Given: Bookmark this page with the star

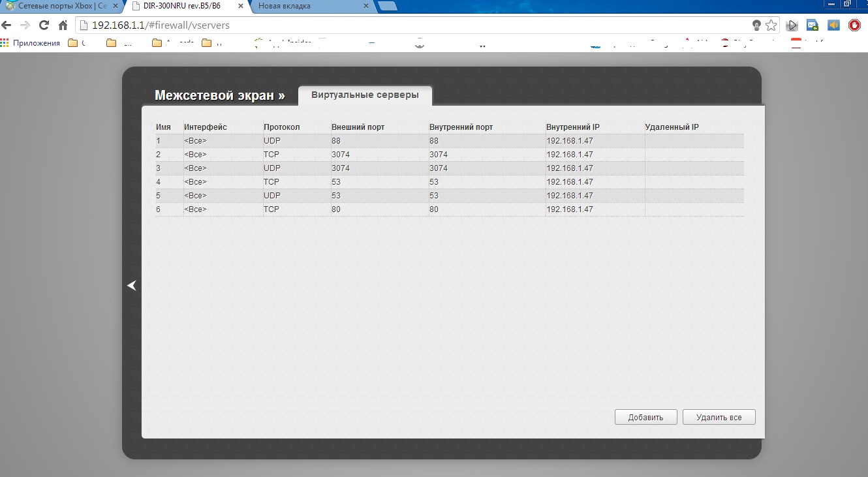Looking at the screenshot, I should [x=771, y=25].
